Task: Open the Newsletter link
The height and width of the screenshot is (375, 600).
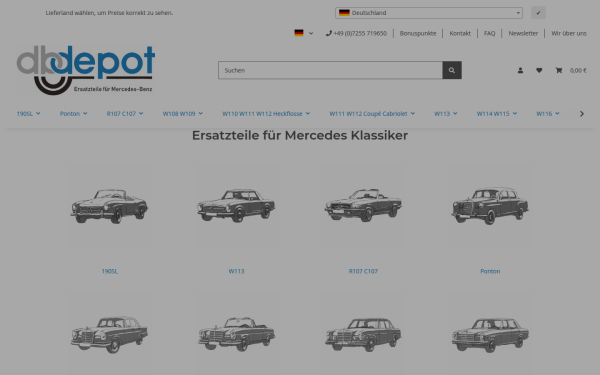Action: point(523,33)
